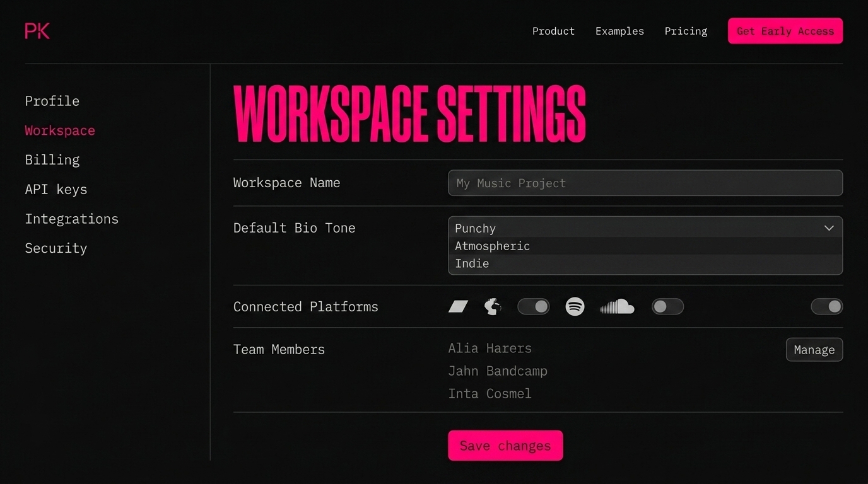Collapse the Default Bio Tone dropdown chevron
This screenshot has height=484, width=868.
829,228
